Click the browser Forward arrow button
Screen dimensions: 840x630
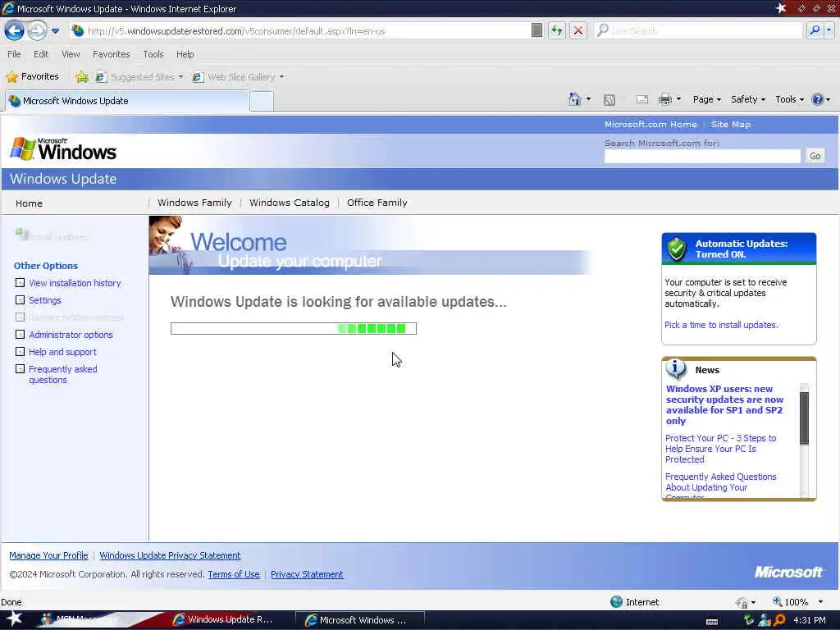click(x=37, y=30)
